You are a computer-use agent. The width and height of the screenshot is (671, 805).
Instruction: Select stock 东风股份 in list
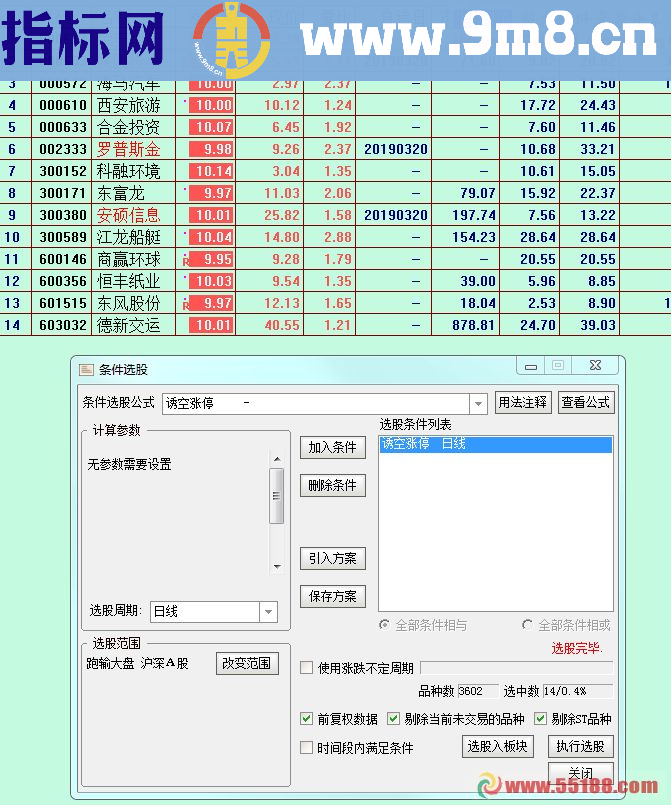point(129,303)
